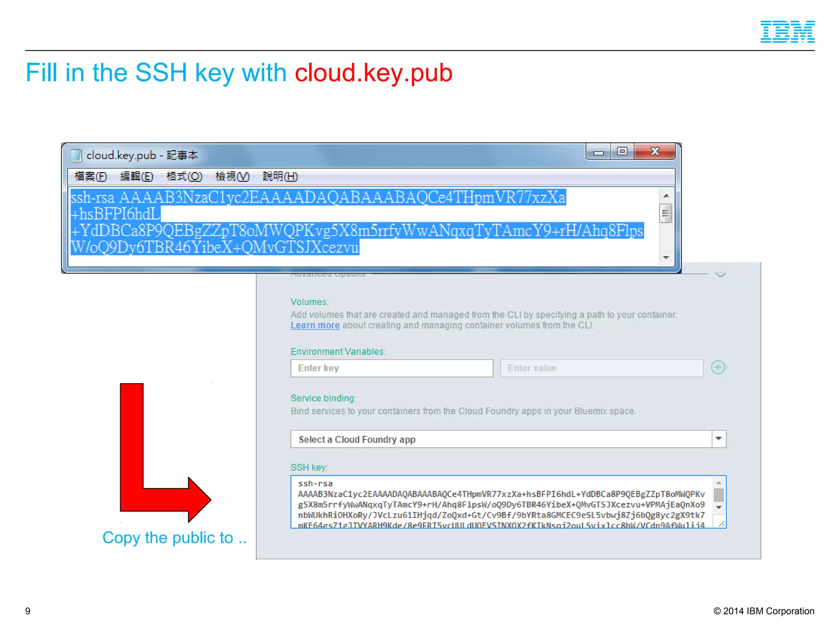
Task: Click the Enter value environment variable field
Action: coord(601,368)
